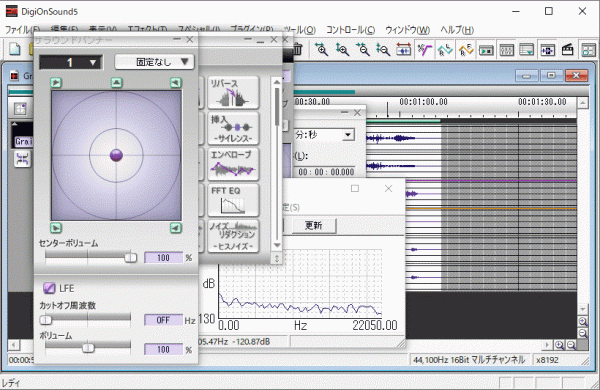
Task: Apply the 挿入 サイレンス effect
Action: coord(233,128)
